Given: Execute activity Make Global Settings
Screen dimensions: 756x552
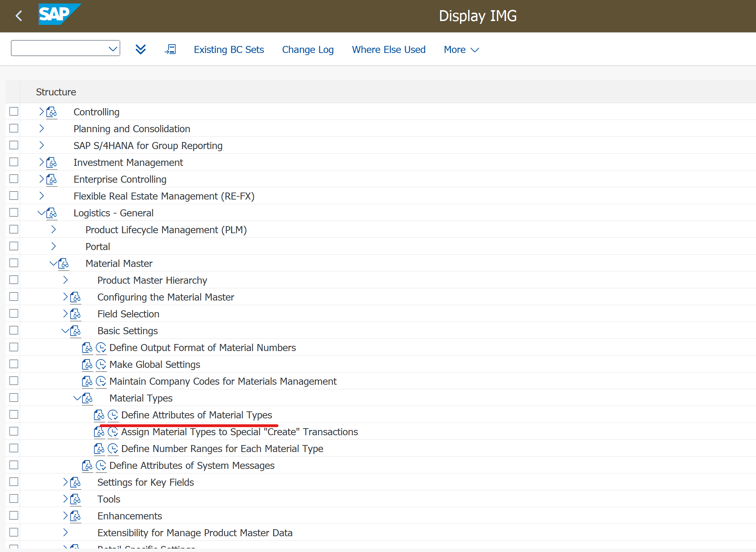Looking at the screenshot, I should [101, 365].
